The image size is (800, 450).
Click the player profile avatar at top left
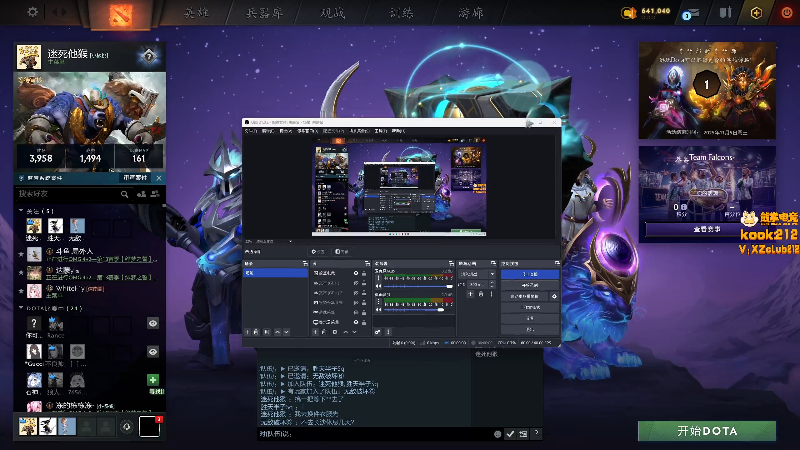pyautogui.click(x=29, y=56)
